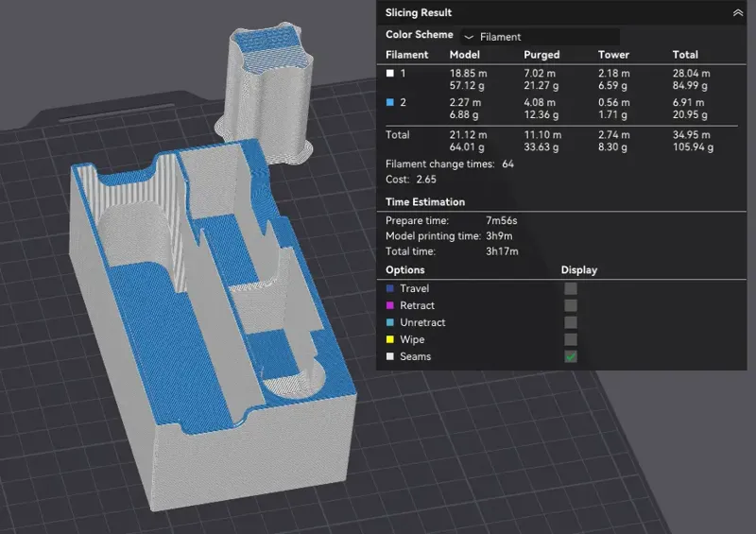Click the Filament column header

tap(406, 55)
